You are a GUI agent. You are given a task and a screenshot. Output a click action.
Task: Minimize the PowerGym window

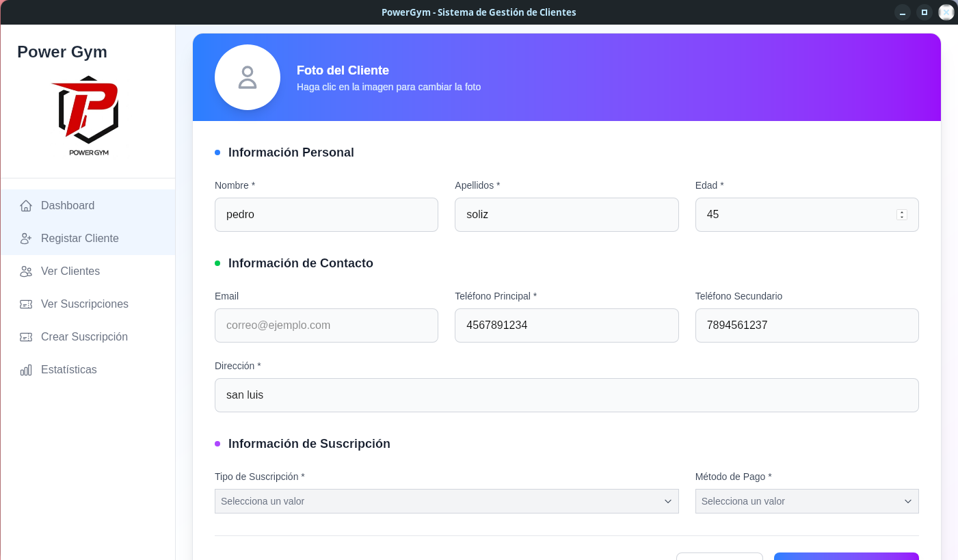903,12
